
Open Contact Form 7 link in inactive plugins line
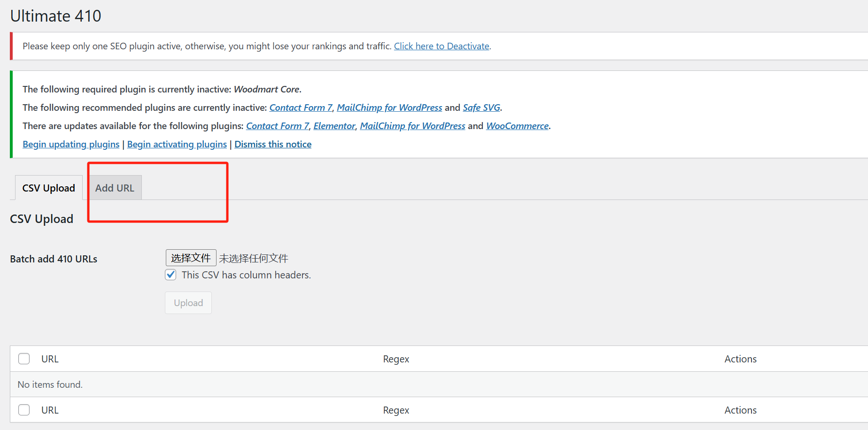tap(301, 107)
